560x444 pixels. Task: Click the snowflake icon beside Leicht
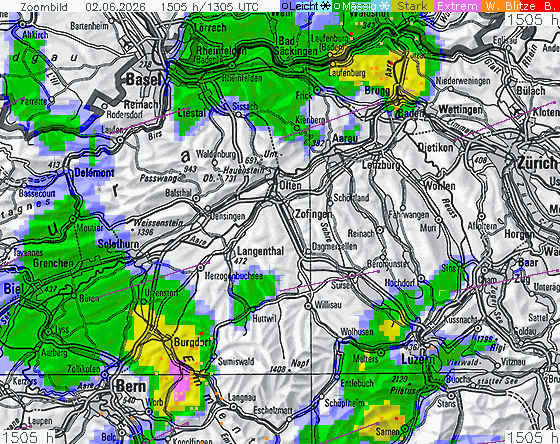(x=325, y=6)
